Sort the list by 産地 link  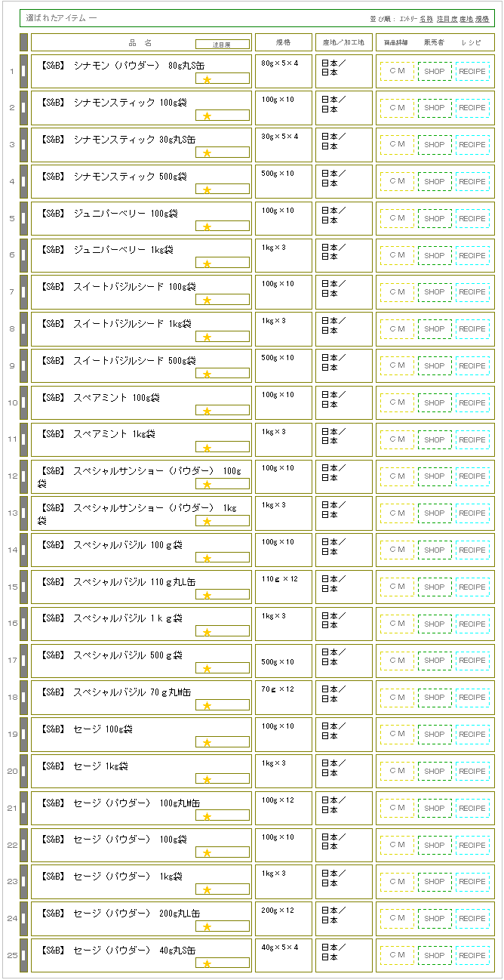click(466, 18)
